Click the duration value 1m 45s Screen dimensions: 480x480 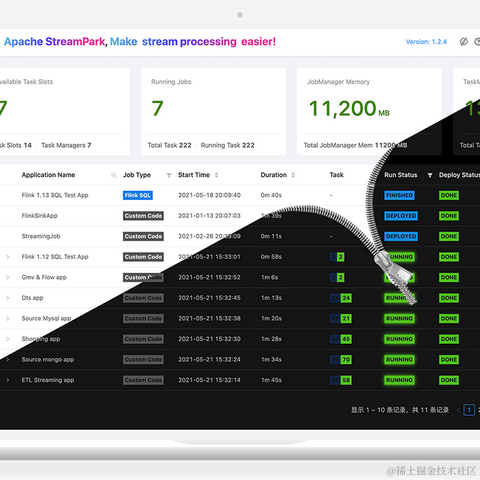coord(271,380)
